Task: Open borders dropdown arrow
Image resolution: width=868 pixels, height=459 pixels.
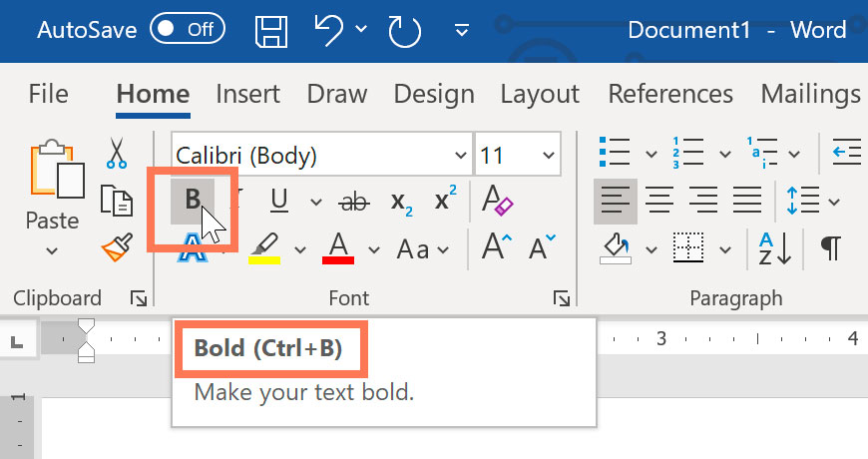Action: click(725, 250)
